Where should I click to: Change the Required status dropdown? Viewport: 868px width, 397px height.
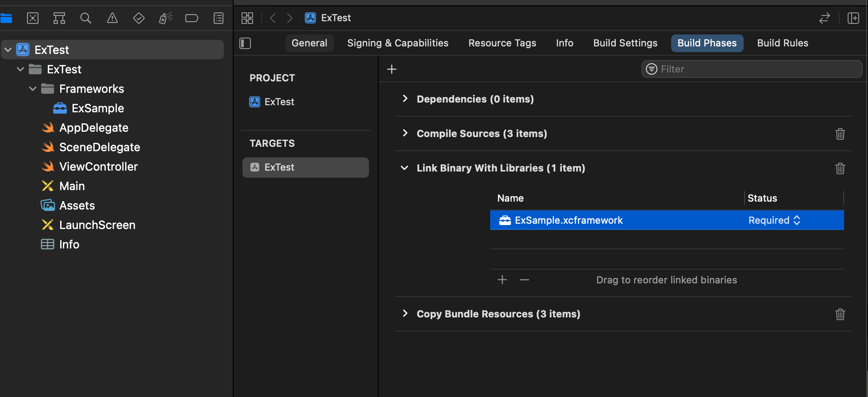pyautogui.click(x=774, y=220)
